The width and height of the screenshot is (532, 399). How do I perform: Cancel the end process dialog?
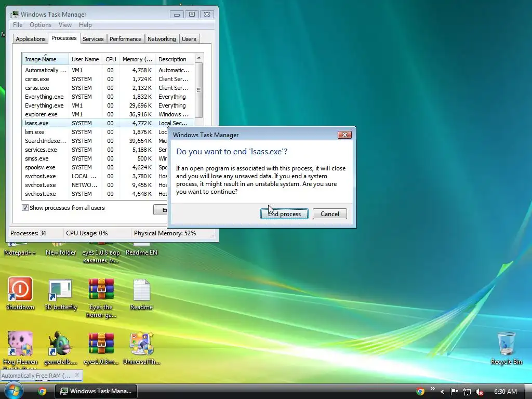[x=329, y=214]
